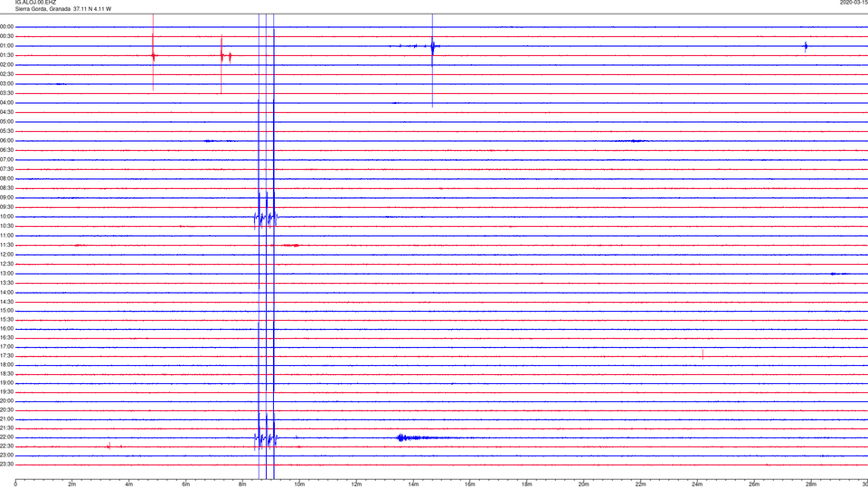Screen dimensions: 868x488
Task: Select the 23:00 time row label
Action: pos(7,455)
